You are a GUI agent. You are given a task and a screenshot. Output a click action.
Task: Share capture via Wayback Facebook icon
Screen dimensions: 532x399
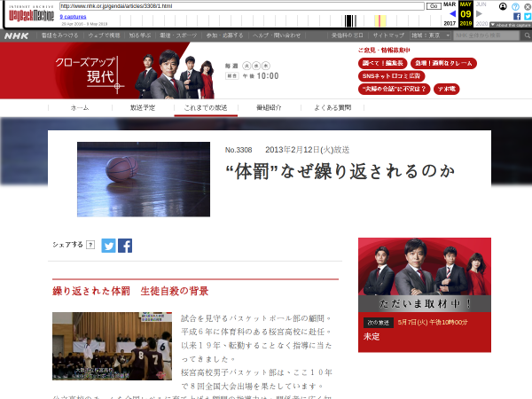pyautogui.click(x=517, y=16)
